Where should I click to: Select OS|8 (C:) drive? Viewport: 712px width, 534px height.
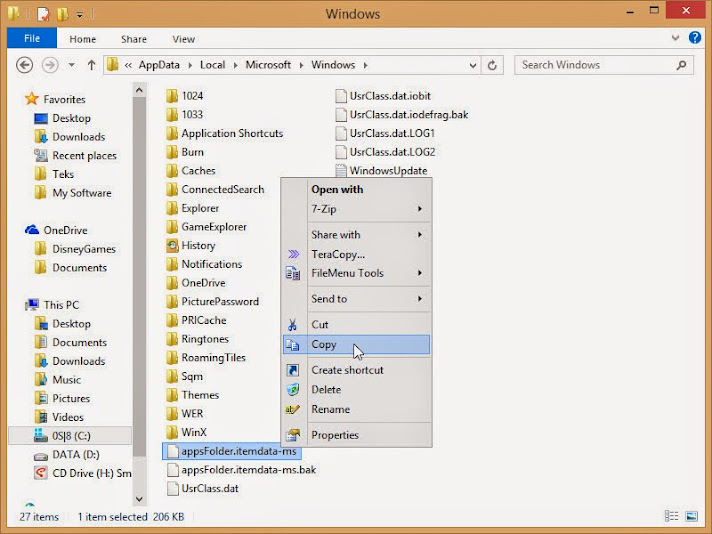pyautogui.click(x=70, y=436)
